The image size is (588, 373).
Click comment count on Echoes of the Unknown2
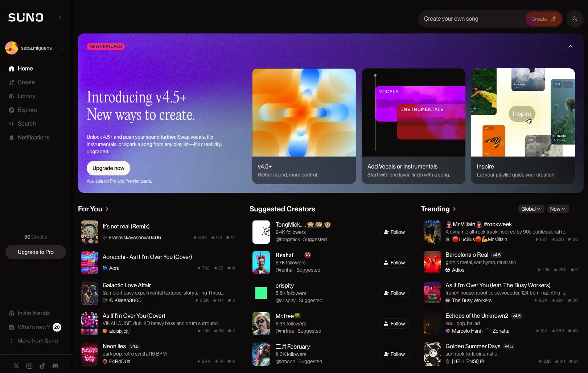[573, 331]
